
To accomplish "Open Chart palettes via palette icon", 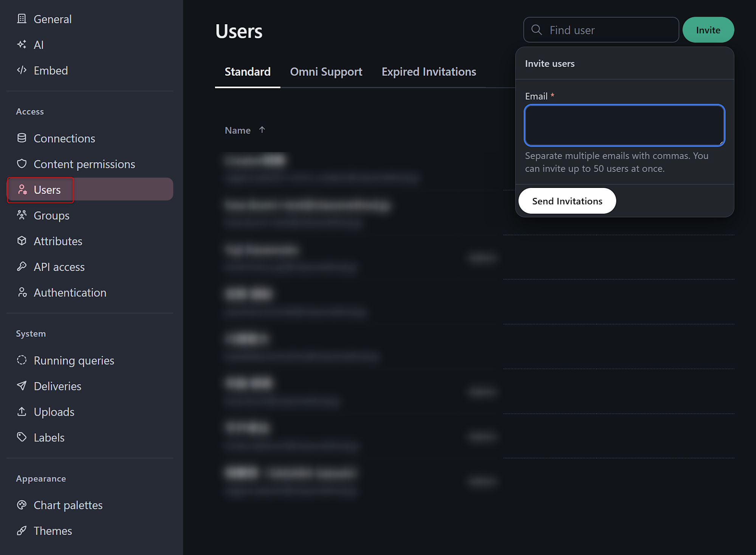I will 22,505.
